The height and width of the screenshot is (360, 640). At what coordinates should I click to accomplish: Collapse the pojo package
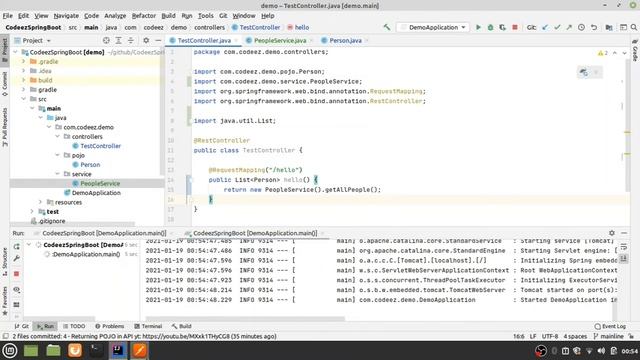[x=58, y=156]
